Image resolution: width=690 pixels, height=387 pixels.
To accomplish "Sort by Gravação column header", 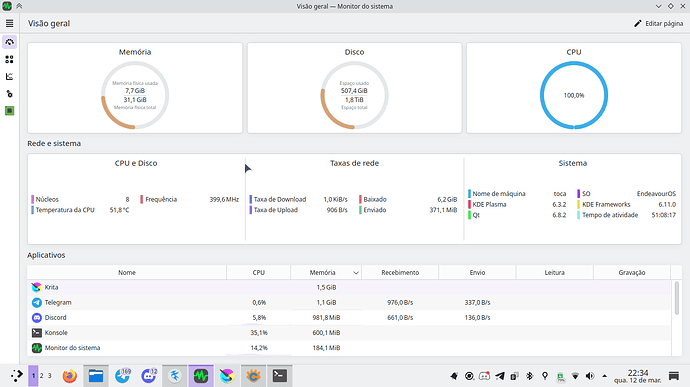I will click(632, 273).
